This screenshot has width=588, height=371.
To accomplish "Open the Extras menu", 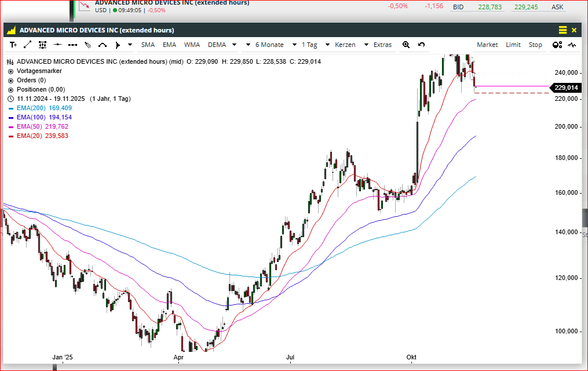I will coord(382,45).
